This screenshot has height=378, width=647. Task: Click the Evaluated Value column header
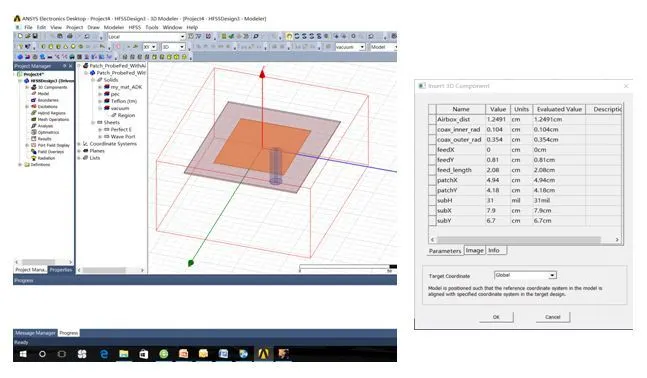(x=559, y=109)
